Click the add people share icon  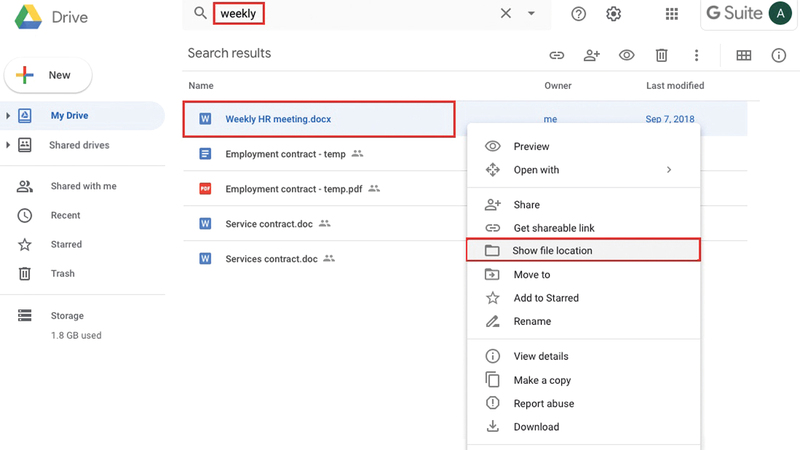[591, 56]
